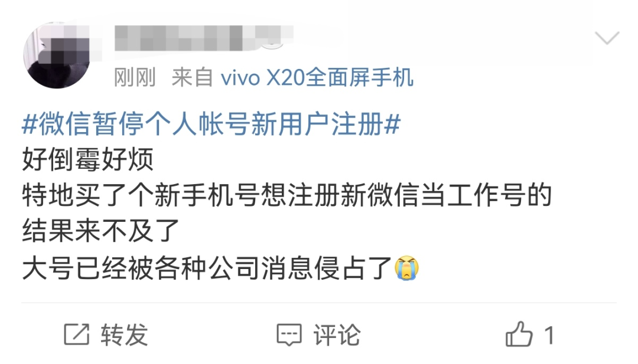Click the opening # of the hashtag

[30, 124]
